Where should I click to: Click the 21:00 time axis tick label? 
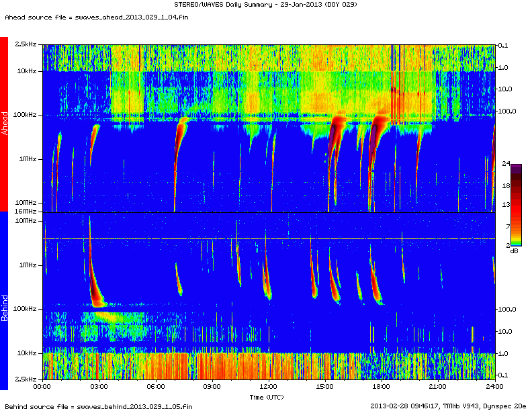(x=438, y=387)
